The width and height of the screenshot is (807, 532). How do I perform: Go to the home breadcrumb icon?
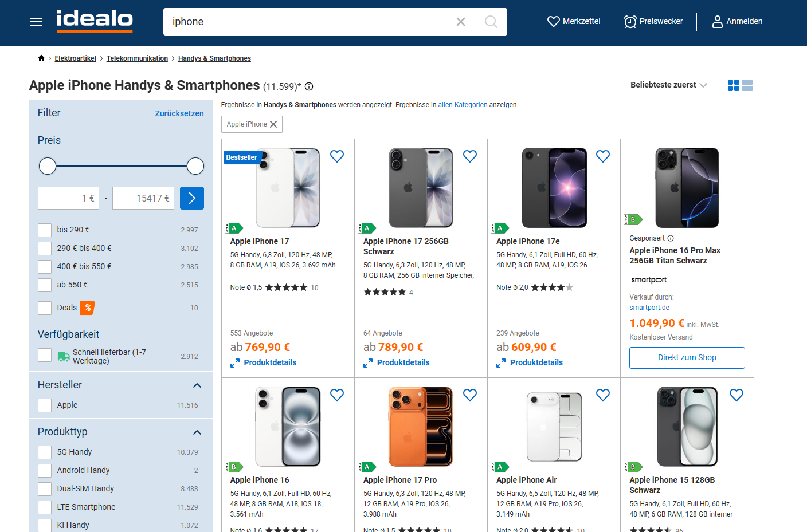(x=41, y=58)
